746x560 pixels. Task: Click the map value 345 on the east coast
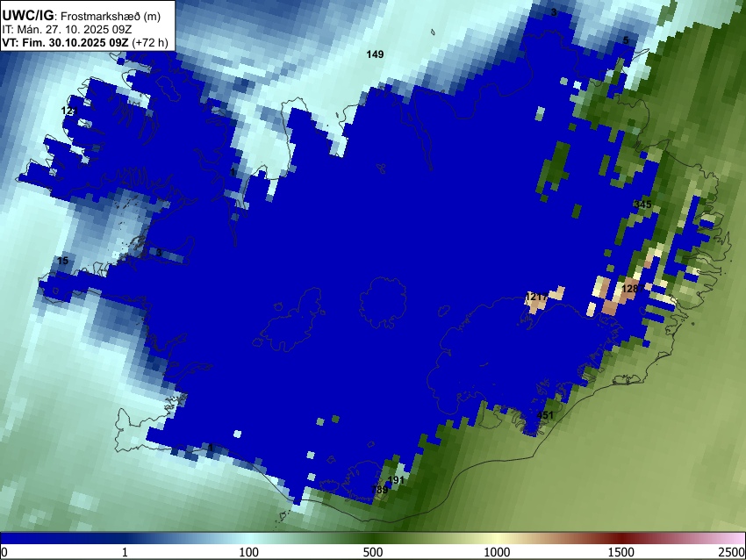pyautogui.click(x=642, y=205)
